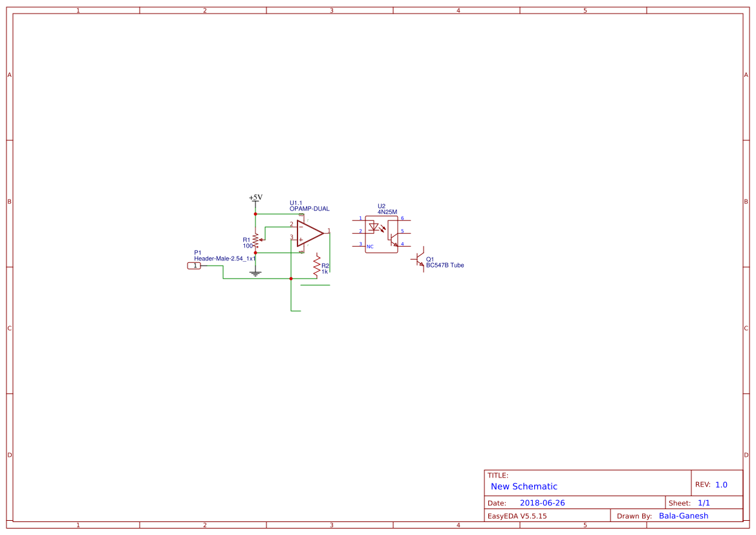The image size is (756, 535).
Task: Click the 'Header-Male-2.54_1x1' label
Action: pyautogui.click(x=224, y=258)
